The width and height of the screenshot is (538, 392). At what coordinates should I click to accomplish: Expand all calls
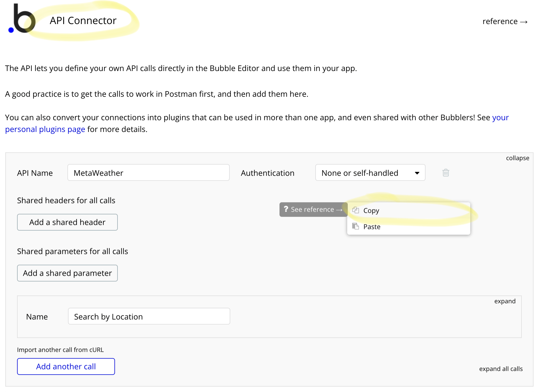point(501,369)
